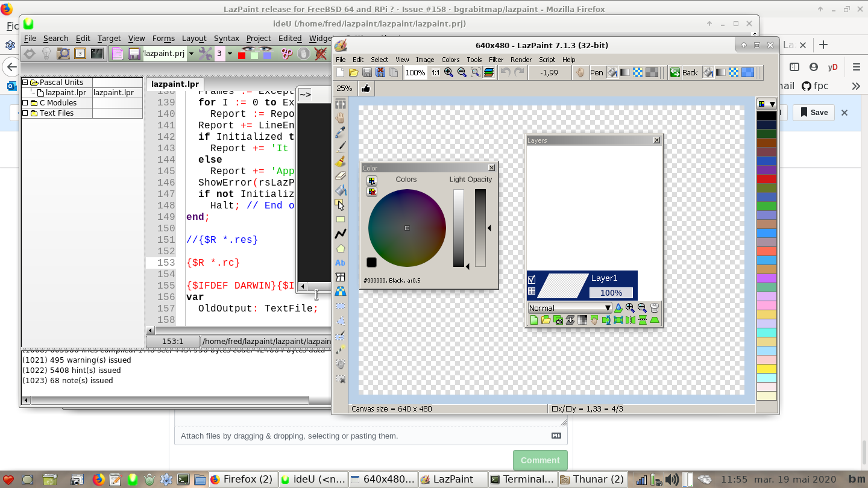Toggle Layer1 visibility checkbox
The image size is (868, 488).
(x=532, y=278)
